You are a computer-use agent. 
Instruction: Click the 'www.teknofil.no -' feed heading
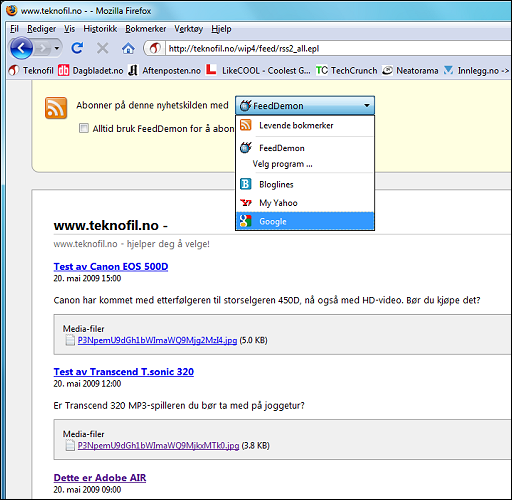pos(111,226)
